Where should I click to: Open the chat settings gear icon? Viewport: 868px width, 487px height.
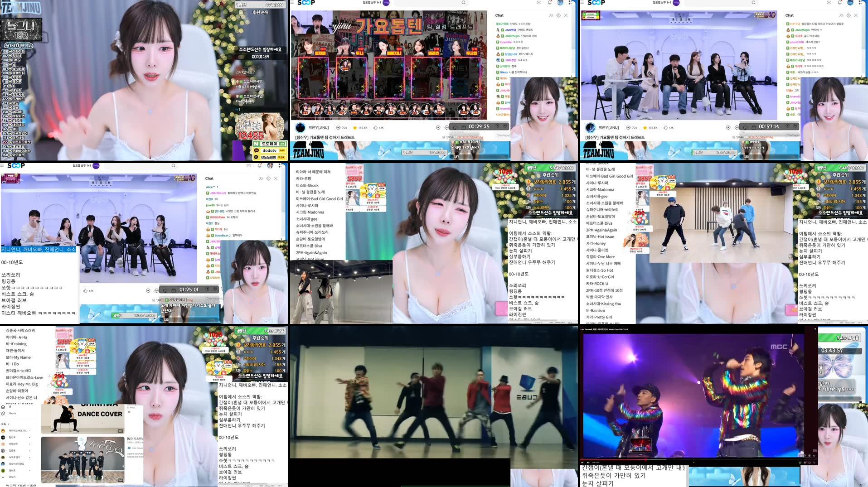coord(558,15)
